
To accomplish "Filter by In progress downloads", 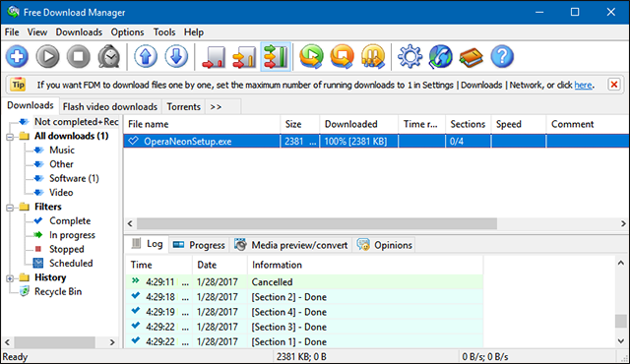I will point(72,235).
